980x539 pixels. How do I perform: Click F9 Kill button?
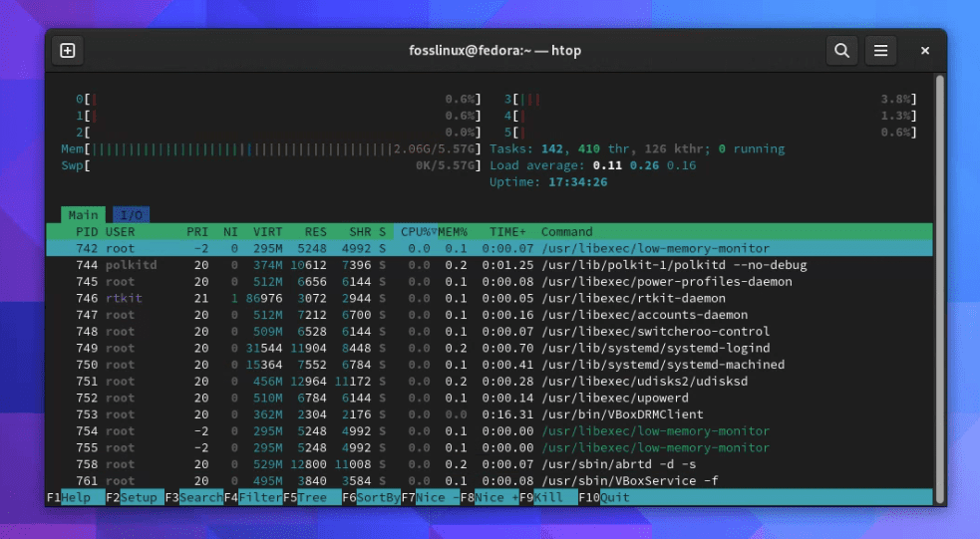pyautogui.click(x=548, y=498)
